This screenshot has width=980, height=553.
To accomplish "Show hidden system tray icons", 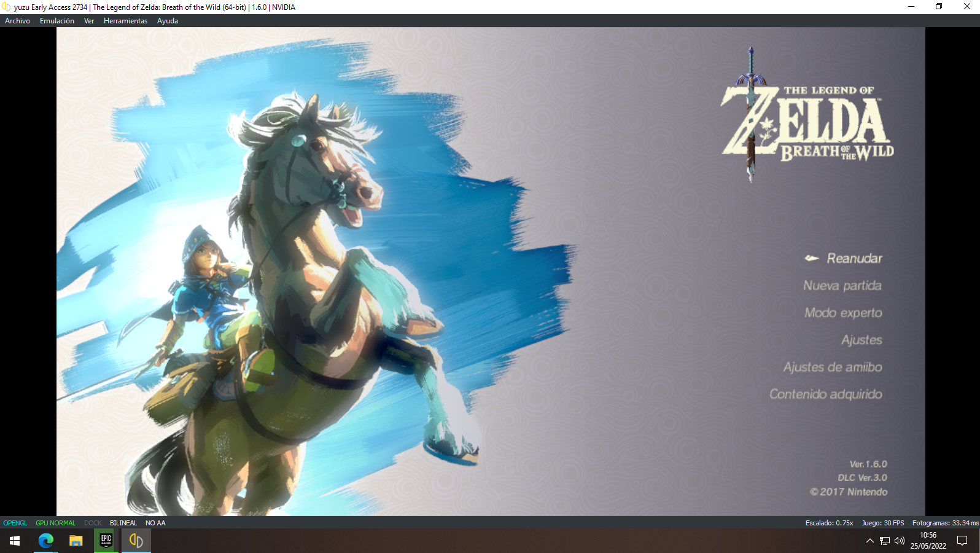I will click(x=869, y=541).
